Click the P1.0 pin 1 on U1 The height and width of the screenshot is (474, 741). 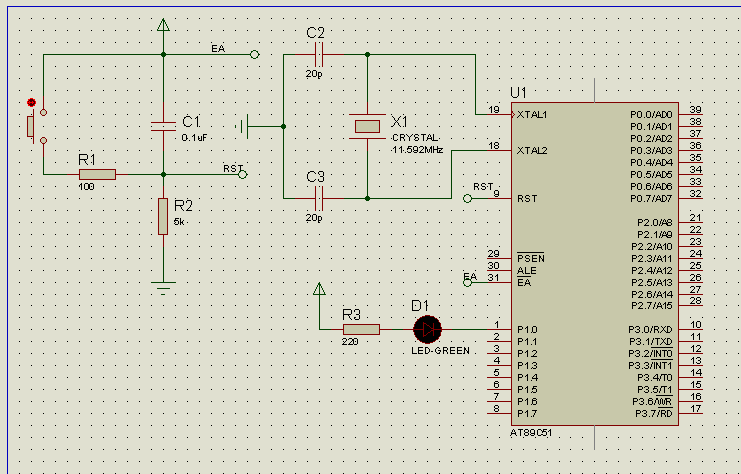click(x=500, y=329)
